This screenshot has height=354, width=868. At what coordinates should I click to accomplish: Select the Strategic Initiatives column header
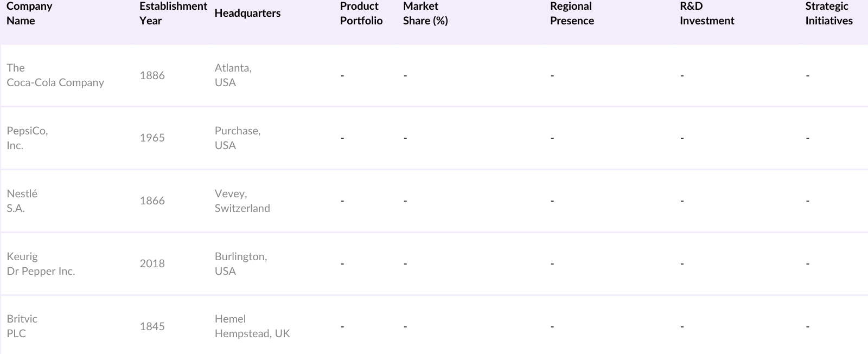click(828, 14)
